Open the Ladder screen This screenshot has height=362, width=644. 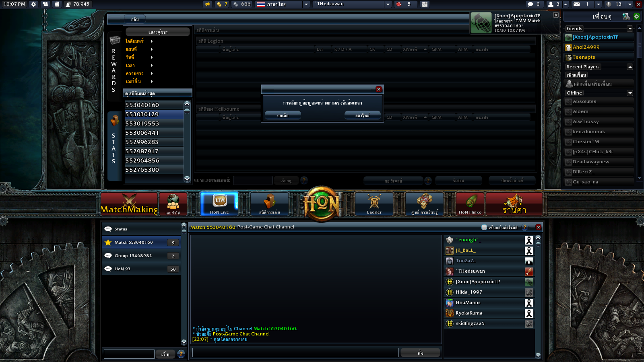pyautogui.click(x=374, y=204)
